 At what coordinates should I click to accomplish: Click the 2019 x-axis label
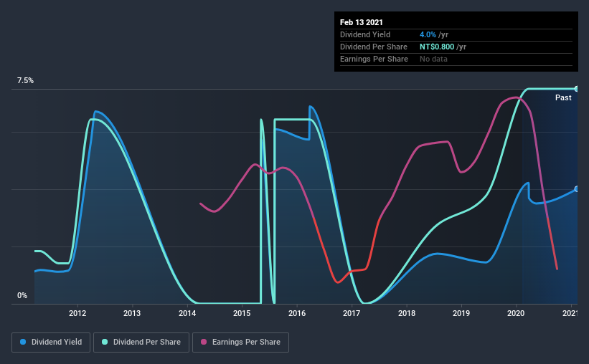461,313
